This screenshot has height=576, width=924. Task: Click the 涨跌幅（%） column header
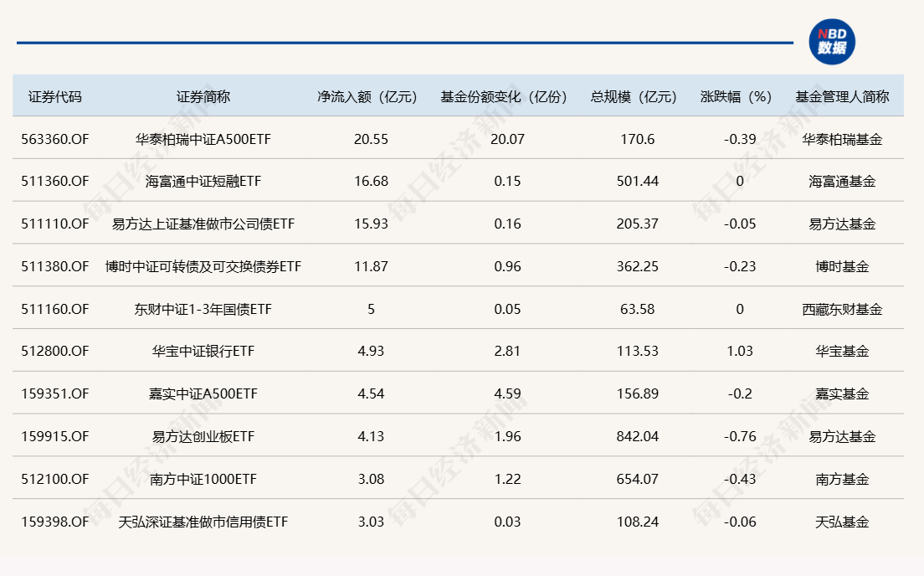click(x=736, y=96)
